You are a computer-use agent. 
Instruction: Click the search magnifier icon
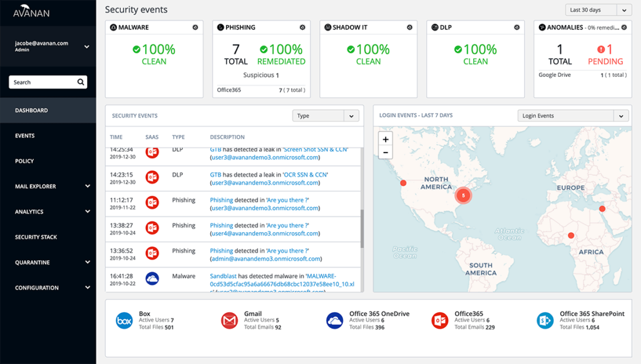81,82
